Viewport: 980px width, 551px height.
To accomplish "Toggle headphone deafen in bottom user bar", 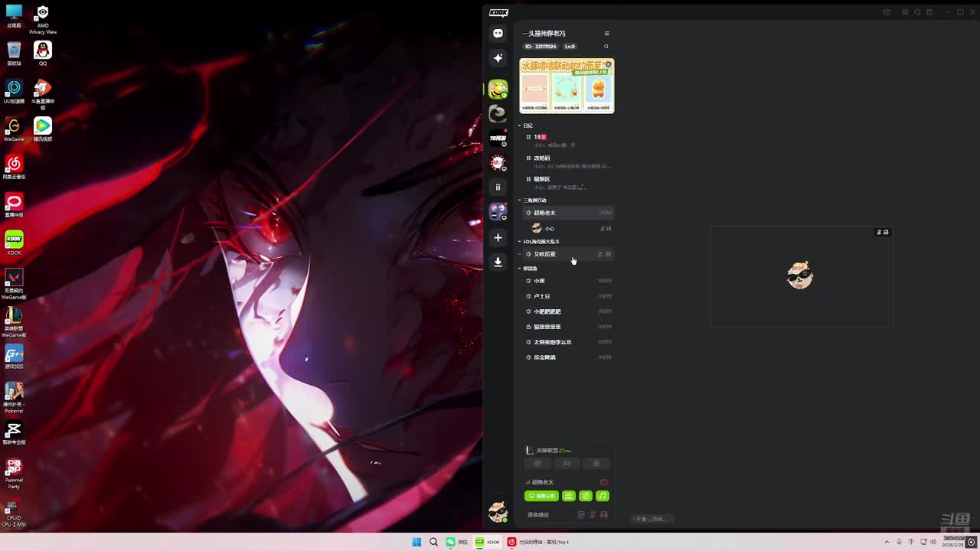I will [604, 515].
